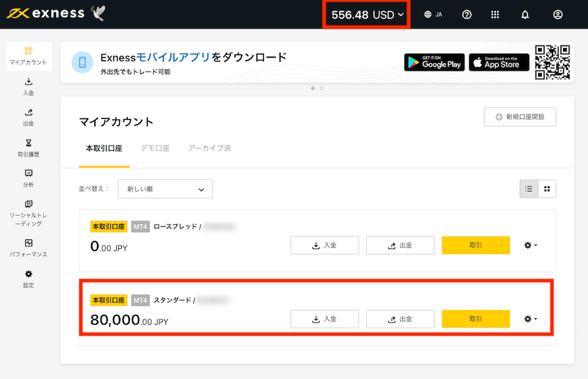Click the 0.00 JPY balance
Image resolution: width=588 pixels, height=379 pixels.
[109, 247]
